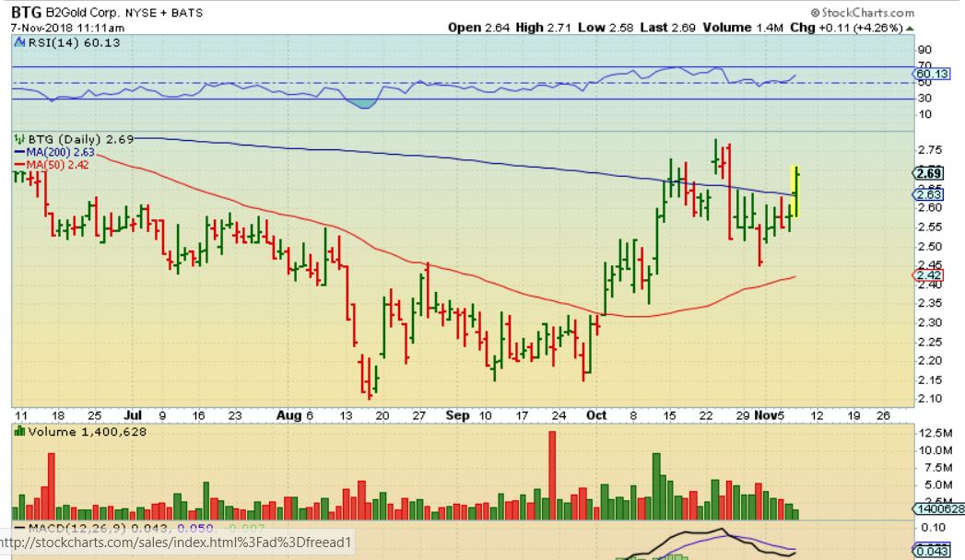Click the Jul label on the date axis
The height and width of the screenshot is (560, 965).
click(x=133, y=415)
